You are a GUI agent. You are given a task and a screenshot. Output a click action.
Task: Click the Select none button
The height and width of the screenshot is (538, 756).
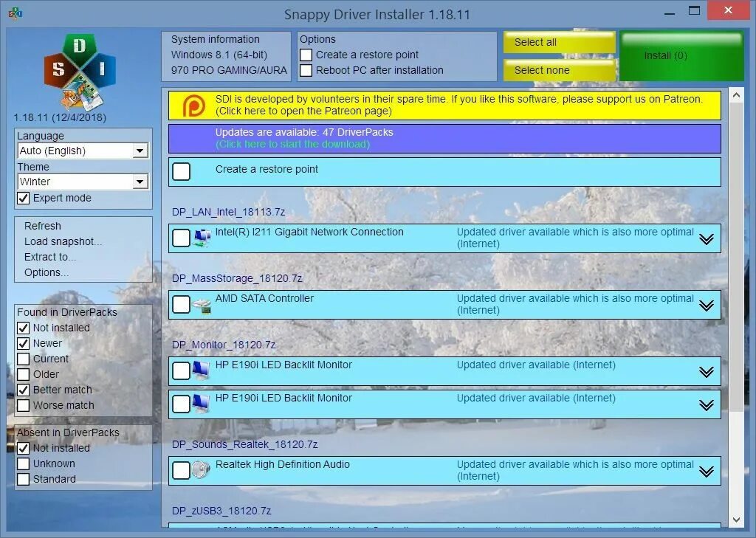pos(560,70)
